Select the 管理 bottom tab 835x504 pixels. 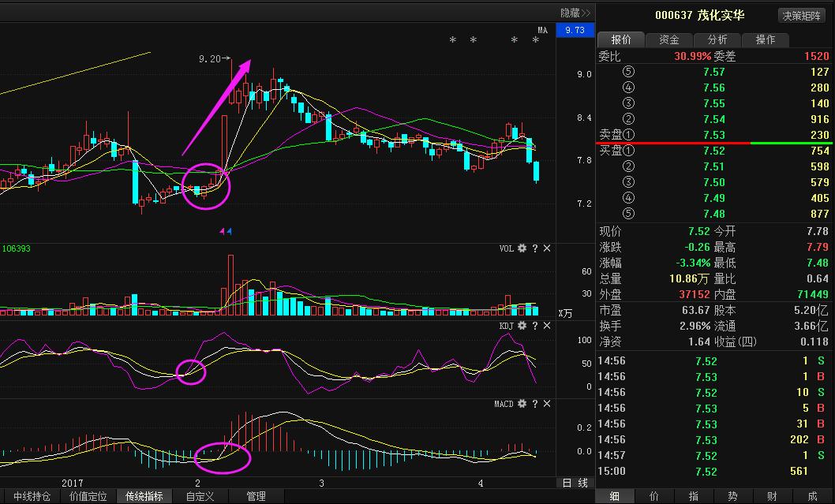pos(256,497)
